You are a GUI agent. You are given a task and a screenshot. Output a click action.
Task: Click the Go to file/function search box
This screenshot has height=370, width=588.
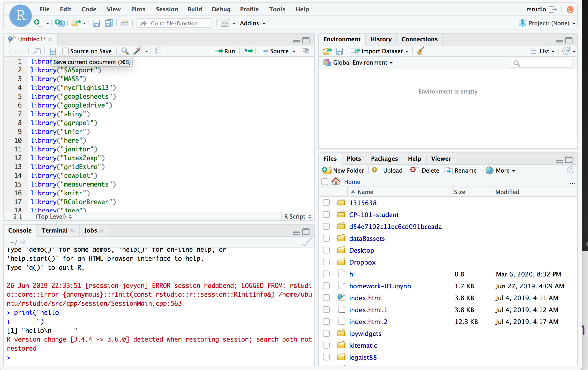click(174, 23)
